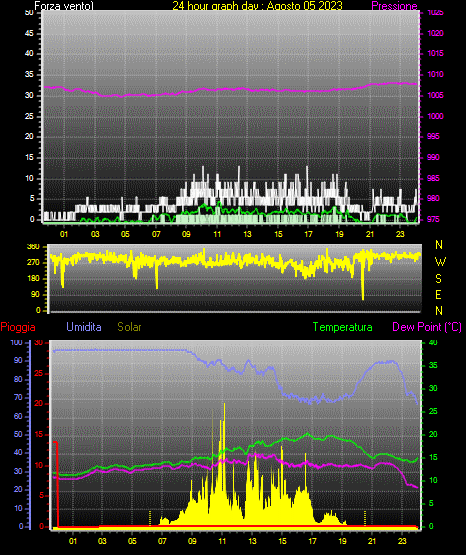Click the 1005 pressure axis value

pos(435,95)
